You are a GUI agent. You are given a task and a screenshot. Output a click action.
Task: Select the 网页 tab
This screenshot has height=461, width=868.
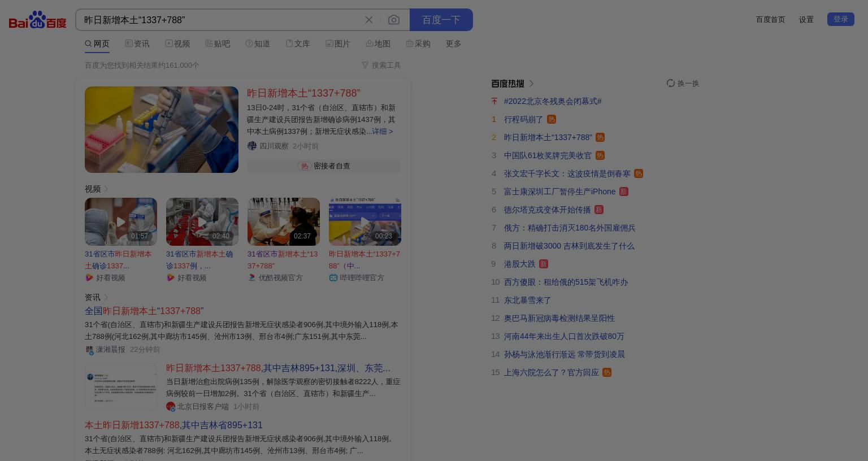(97, 44)
